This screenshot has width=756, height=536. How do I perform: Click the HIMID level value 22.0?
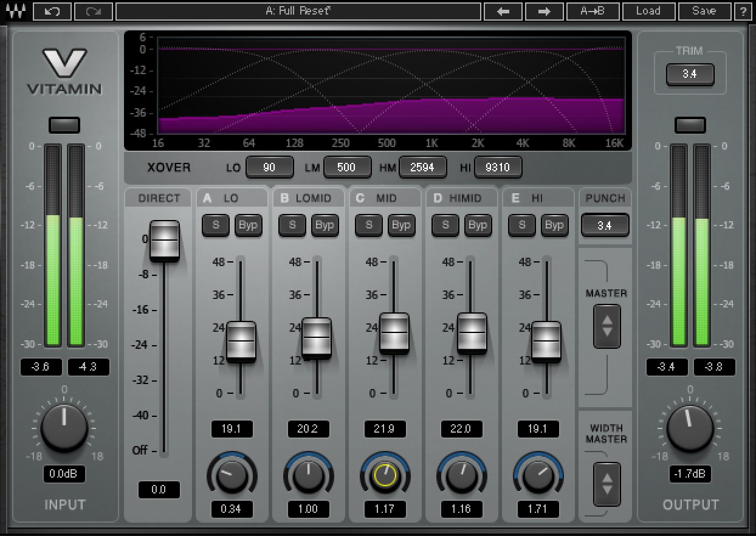click(461, 429)
